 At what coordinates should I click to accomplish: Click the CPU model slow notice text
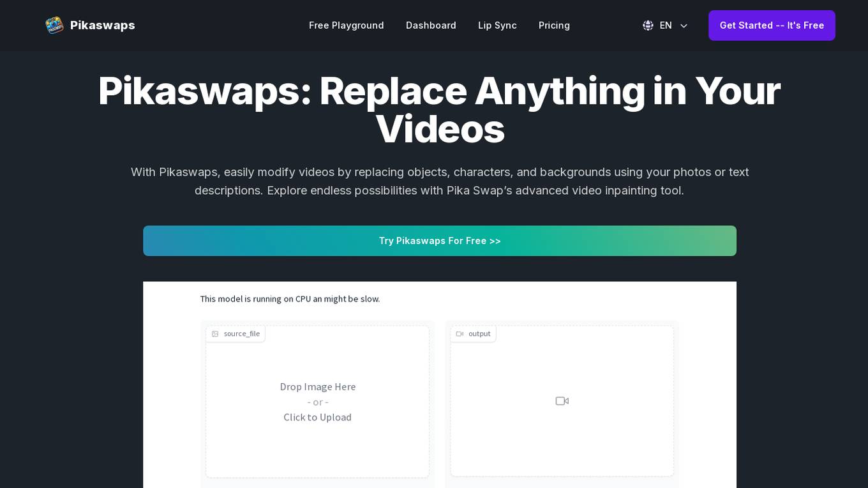[x=290, y=299]
